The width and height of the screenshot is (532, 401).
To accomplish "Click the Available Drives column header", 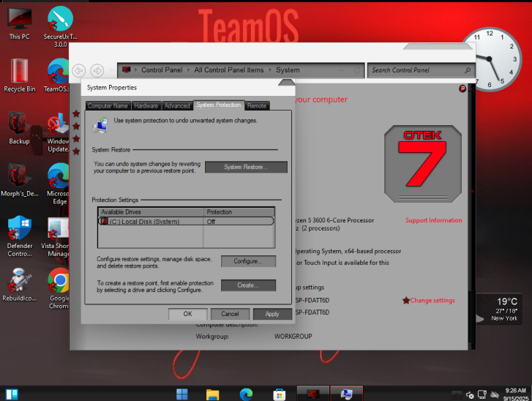I will [x=151, y=212].
